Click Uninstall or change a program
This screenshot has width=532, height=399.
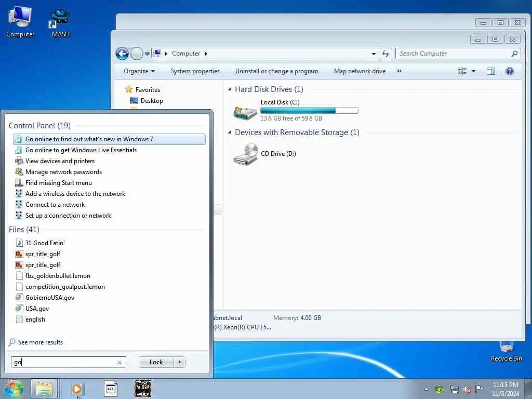(x=277, y=71)
